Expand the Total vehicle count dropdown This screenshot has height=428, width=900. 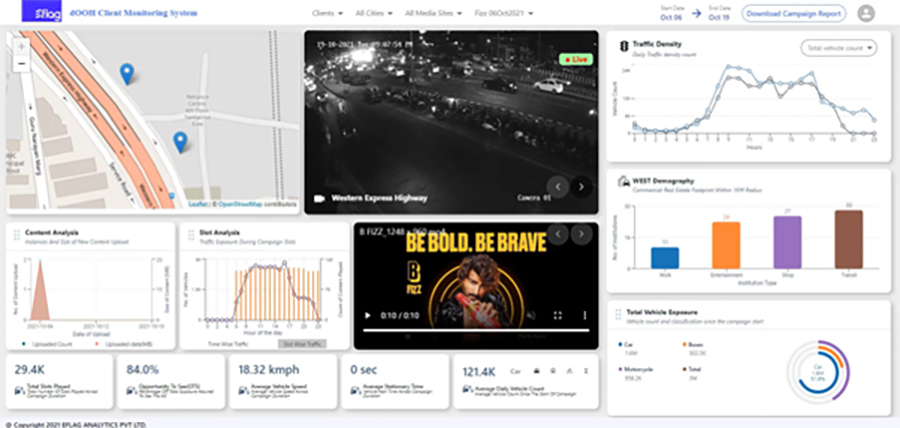(839, 48)
